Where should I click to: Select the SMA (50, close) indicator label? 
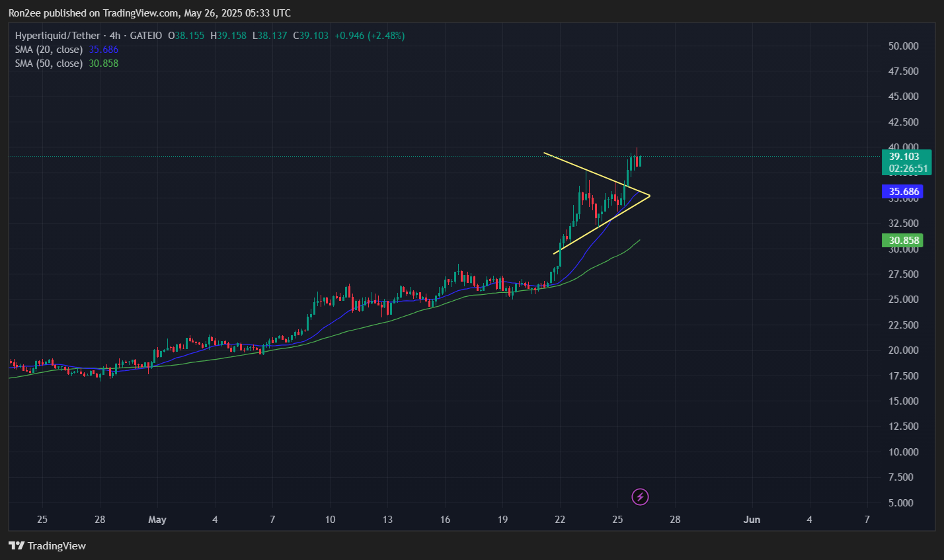click(48, 63)
